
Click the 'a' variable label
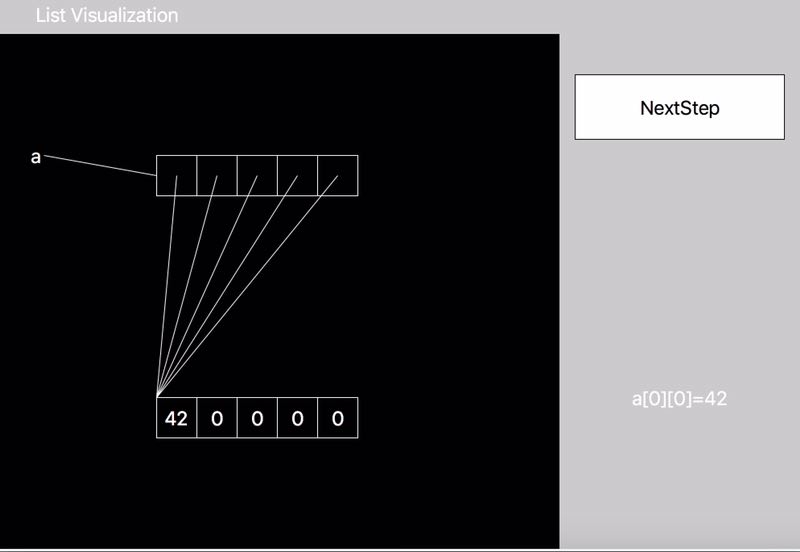35,157
